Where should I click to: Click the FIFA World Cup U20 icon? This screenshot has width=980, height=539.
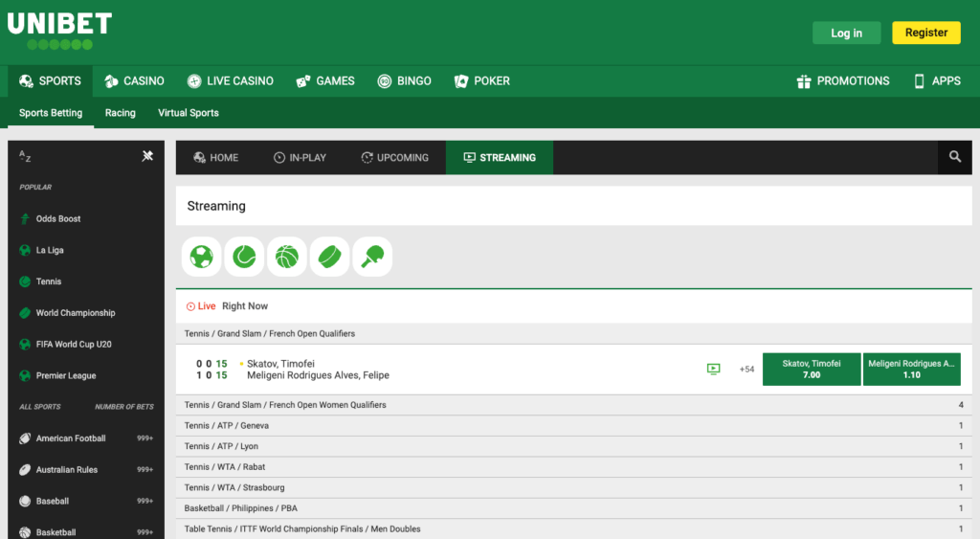pos(25,344)
